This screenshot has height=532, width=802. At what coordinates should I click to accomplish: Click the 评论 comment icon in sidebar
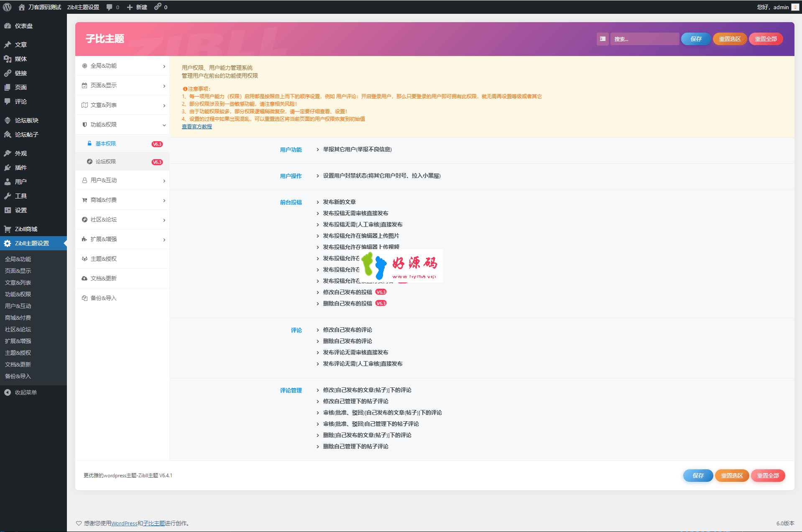tap(8, 102)
